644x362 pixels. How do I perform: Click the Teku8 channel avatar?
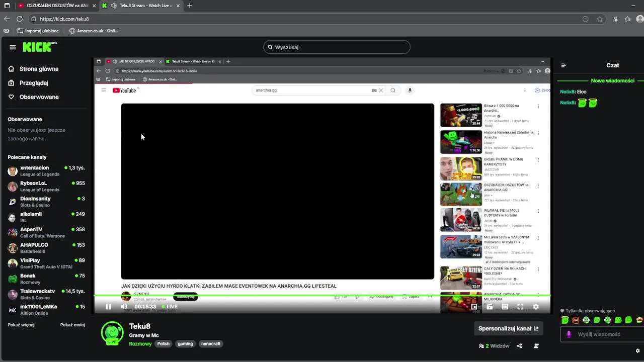pos(112,333)
